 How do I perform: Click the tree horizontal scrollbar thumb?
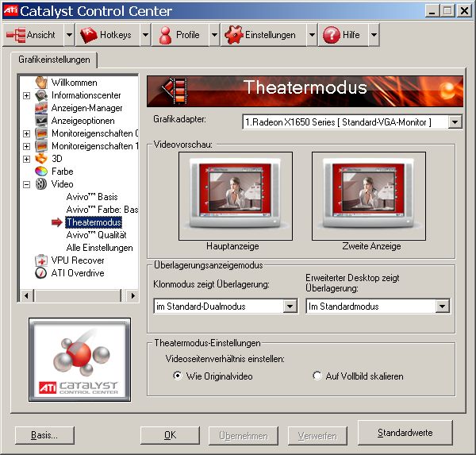click(78, 295)
